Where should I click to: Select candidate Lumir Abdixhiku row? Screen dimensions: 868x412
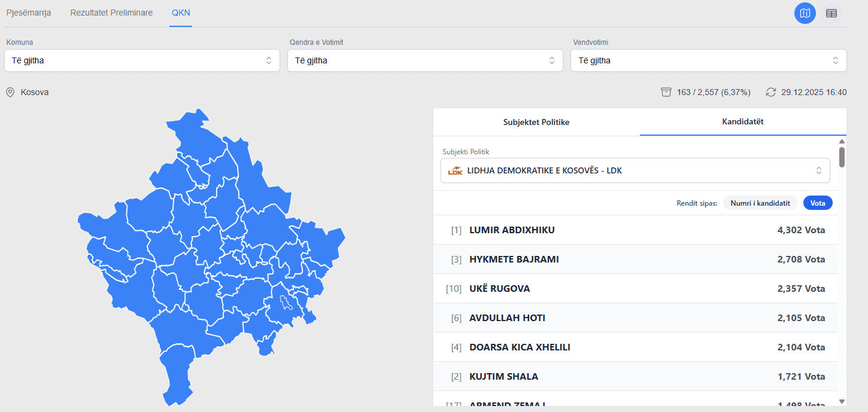tap(635, 230)
